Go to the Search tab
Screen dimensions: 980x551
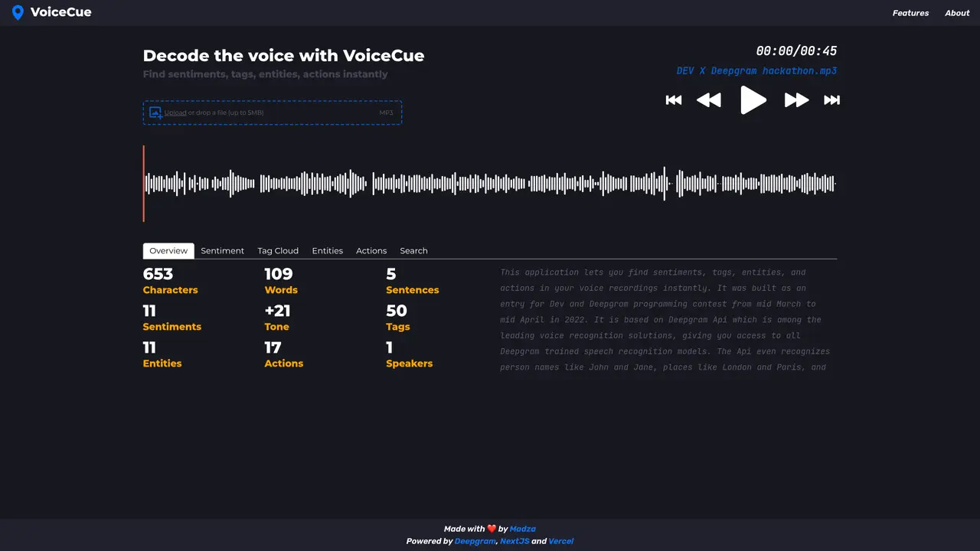point(413,251)
